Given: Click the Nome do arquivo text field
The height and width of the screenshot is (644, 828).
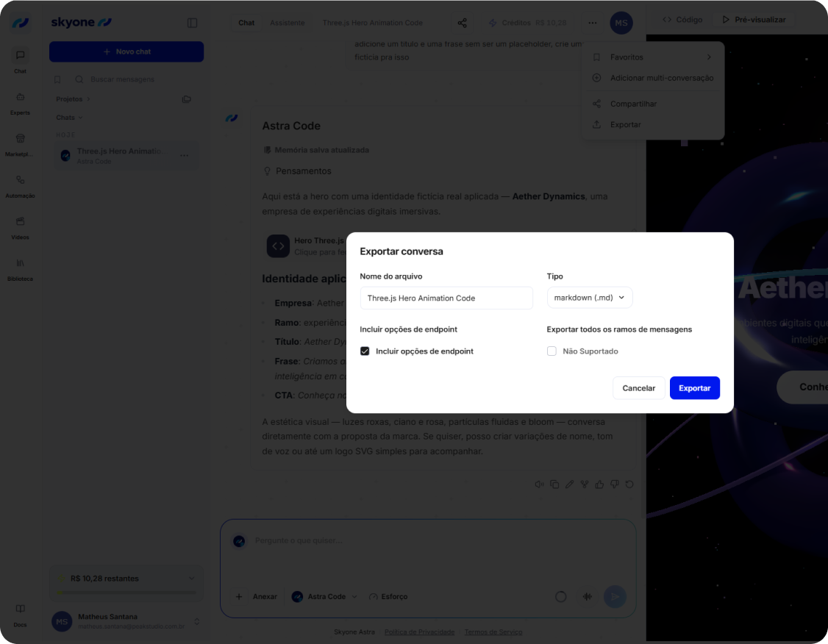Looking at the screenshot, I should pos(446,298).
